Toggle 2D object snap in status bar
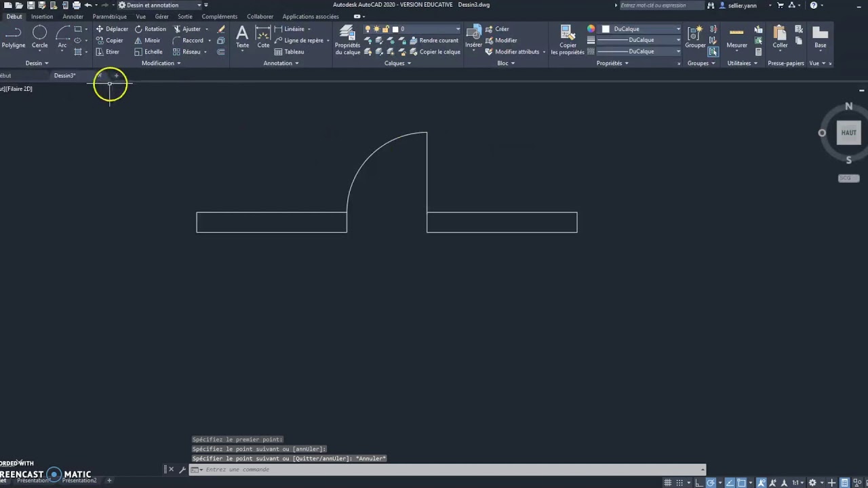Viewport: 868px width, 488px height. click(x=742, y=483)
